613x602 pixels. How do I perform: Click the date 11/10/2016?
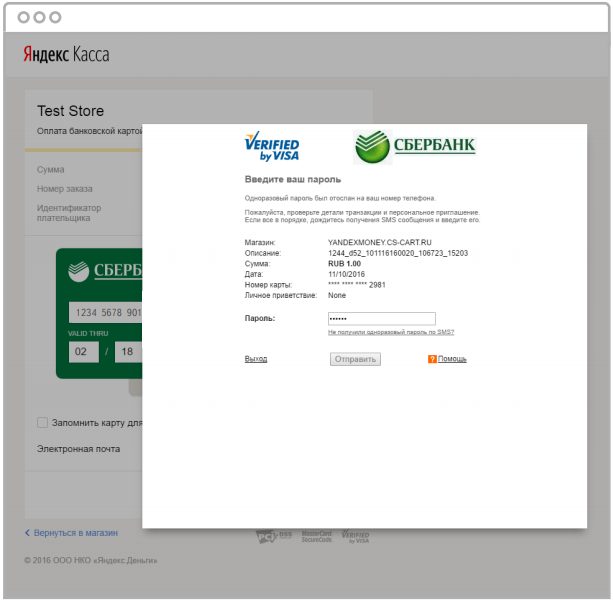point(346,274)
